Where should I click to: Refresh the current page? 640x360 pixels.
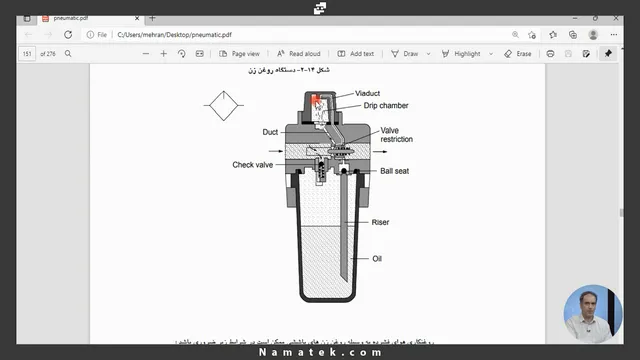(x=68, y=35)
